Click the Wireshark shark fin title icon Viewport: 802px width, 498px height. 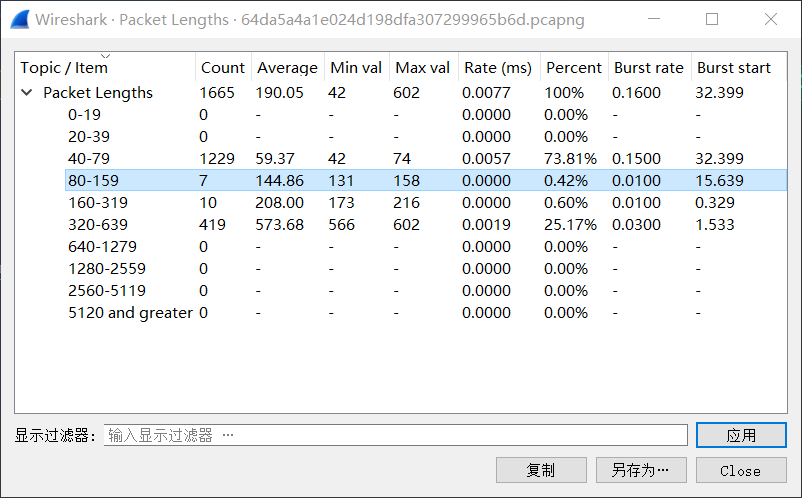(x=19, y=19)
